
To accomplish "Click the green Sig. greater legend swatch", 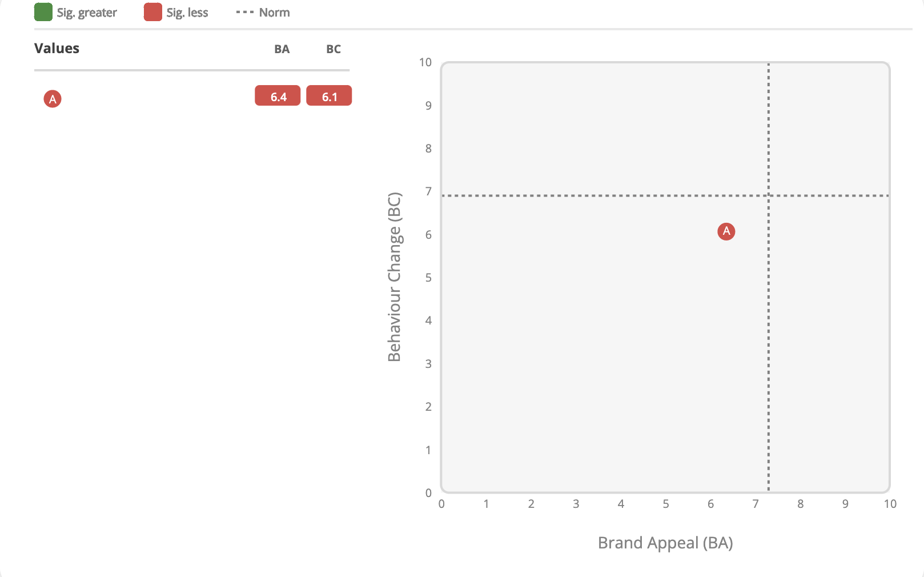I will point(43,12).
